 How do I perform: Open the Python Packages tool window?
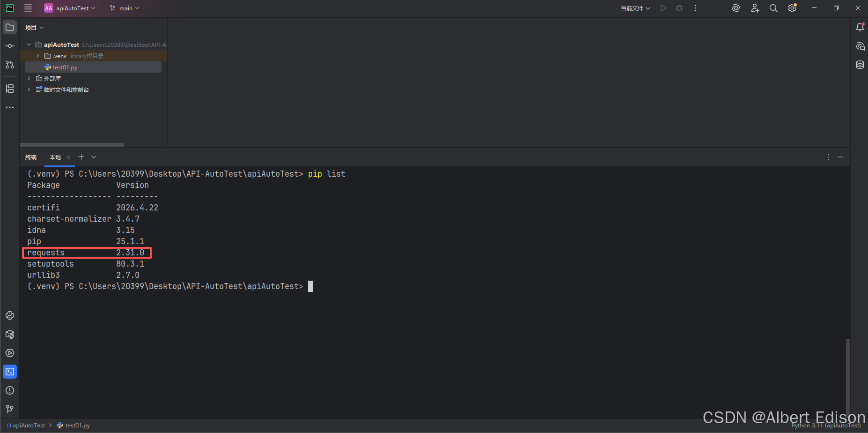pos(10,334)
